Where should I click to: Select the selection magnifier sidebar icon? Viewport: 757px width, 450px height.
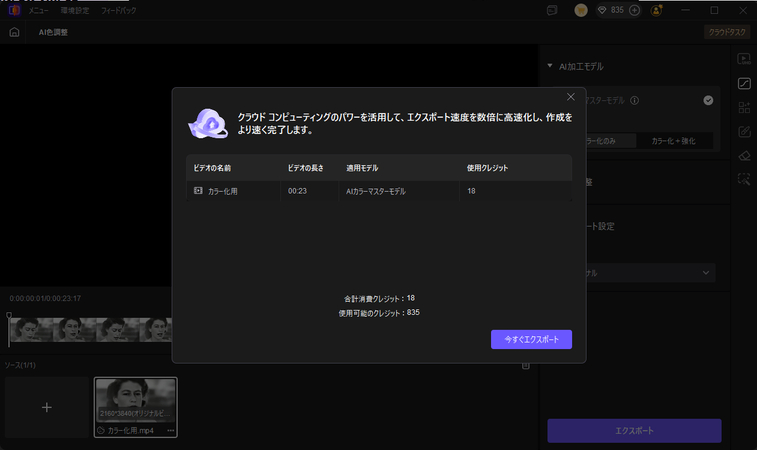point(744,179)
